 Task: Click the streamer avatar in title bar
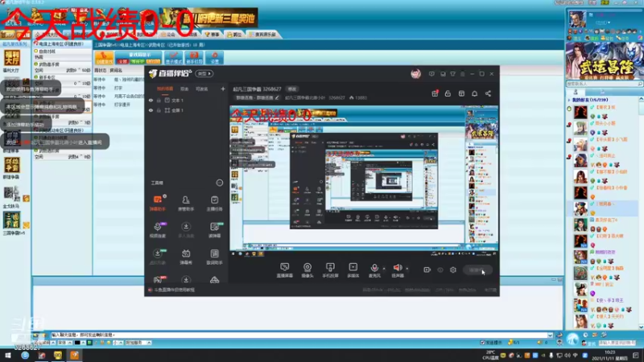click(415, 74)
